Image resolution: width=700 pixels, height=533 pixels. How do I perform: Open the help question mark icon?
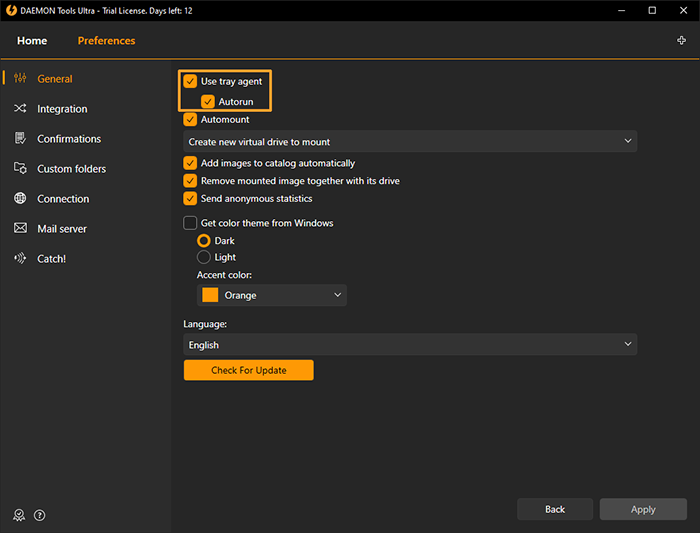40,516
